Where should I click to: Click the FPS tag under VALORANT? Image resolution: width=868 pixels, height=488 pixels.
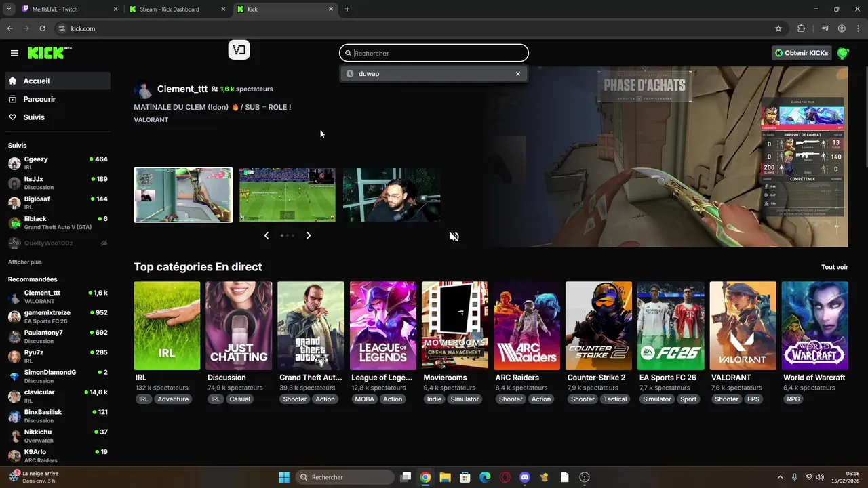point(753,399)
